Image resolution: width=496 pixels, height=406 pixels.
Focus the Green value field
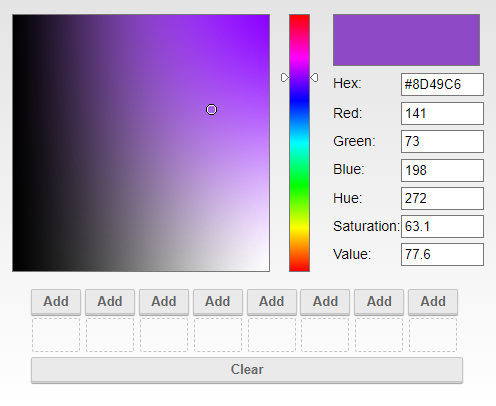pyautogui.click(x=442, y=142)
